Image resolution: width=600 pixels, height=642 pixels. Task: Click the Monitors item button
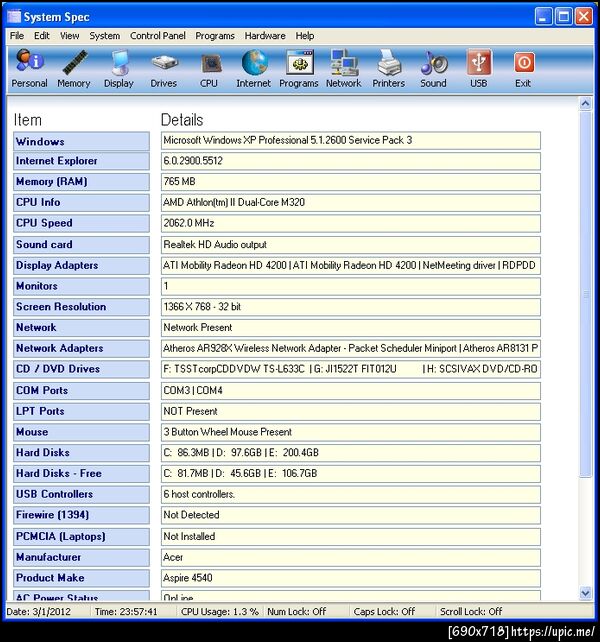pos(81,286)
